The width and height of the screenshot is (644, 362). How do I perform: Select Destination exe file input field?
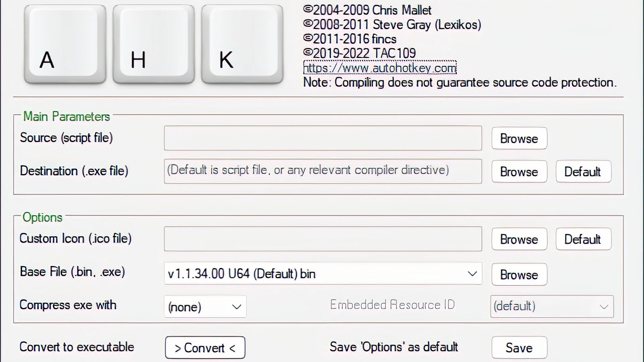[322, 171]
